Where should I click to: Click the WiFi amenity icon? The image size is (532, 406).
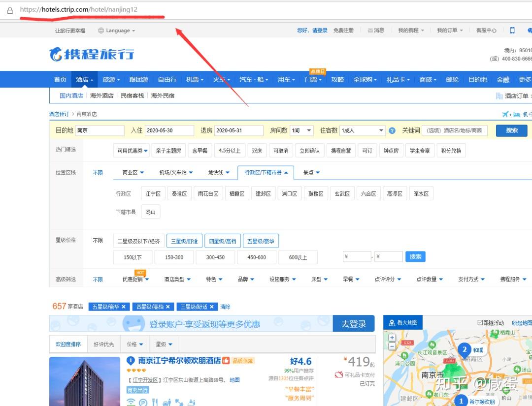tap(131, 402)
